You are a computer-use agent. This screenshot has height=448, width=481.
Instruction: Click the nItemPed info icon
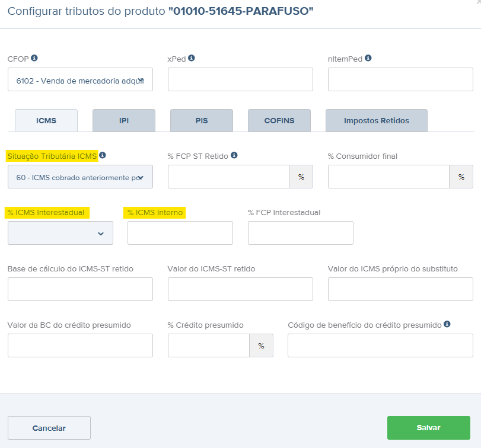(x=368, y=59)
